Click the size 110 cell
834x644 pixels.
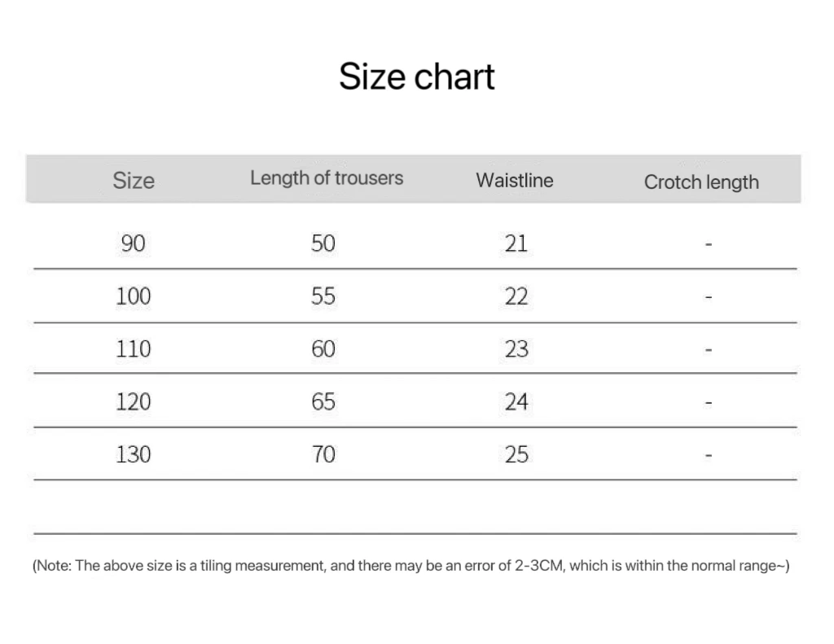click(134, 348)
